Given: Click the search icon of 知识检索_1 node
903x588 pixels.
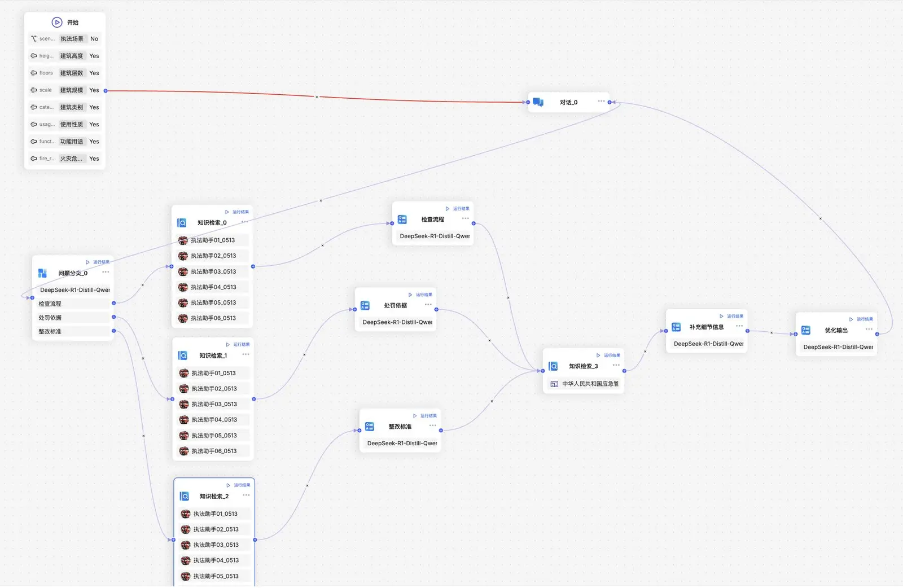Looking at the screenshot, I should coord(183,356).
